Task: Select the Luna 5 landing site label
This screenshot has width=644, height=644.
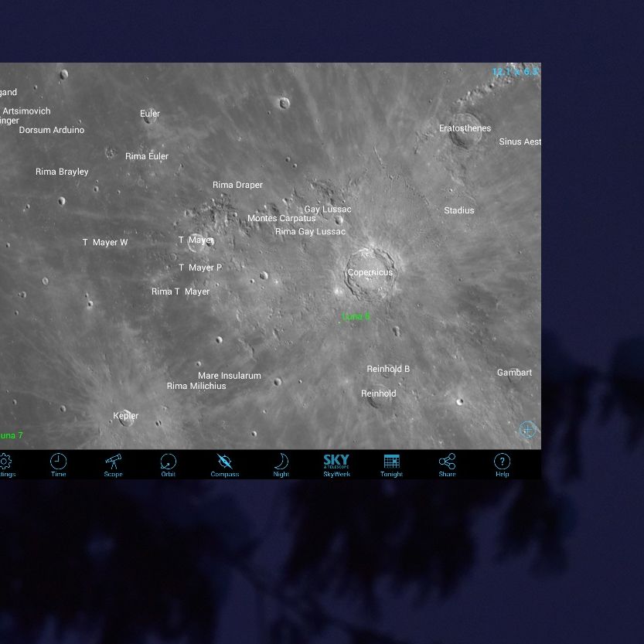Action: click(356, 316)
